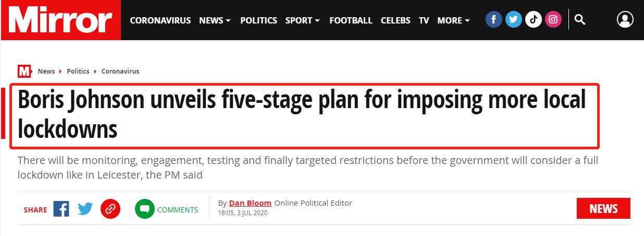Share article via Twitter share icon
This screenshot has height=236, width=644.
85,209
